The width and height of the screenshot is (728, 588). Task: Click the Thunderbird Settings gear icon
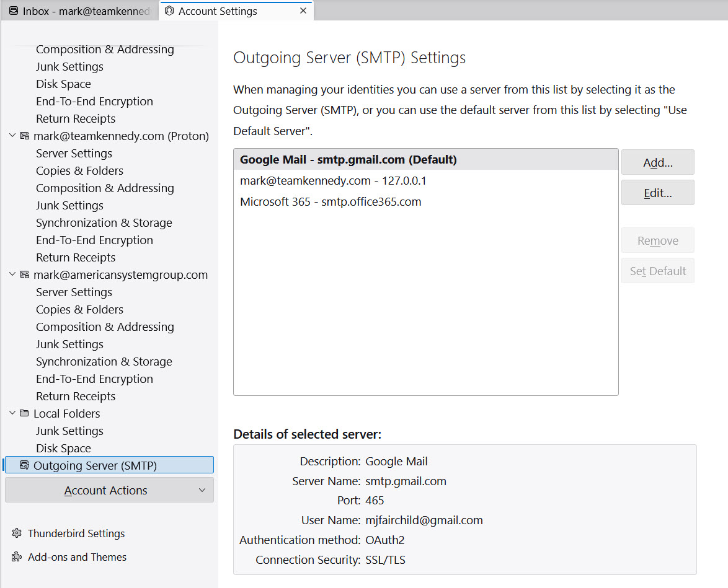tap(17, 533)
